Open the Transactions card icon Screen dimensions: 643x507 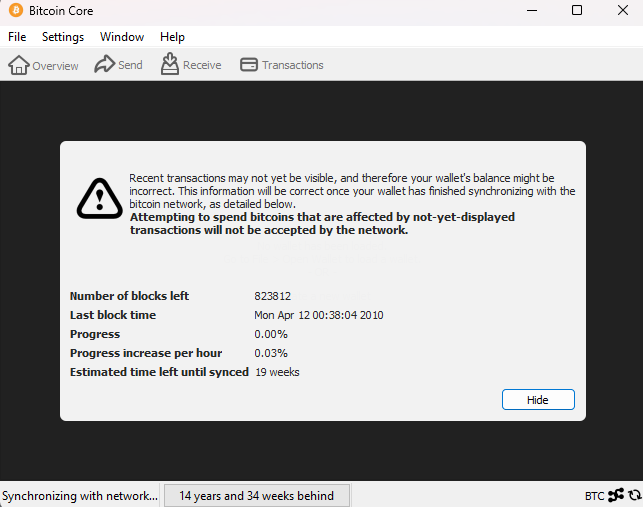[x=249, y=65]
